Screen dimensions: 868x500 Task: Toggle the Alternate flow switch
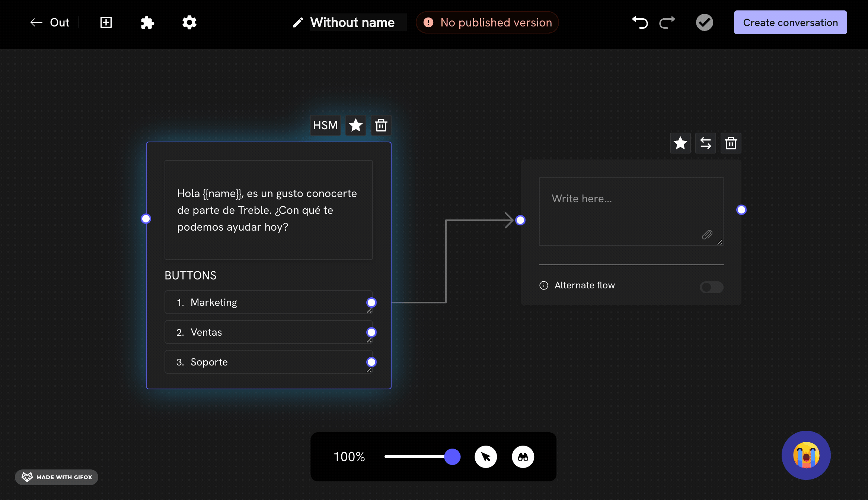pos(711,287)
